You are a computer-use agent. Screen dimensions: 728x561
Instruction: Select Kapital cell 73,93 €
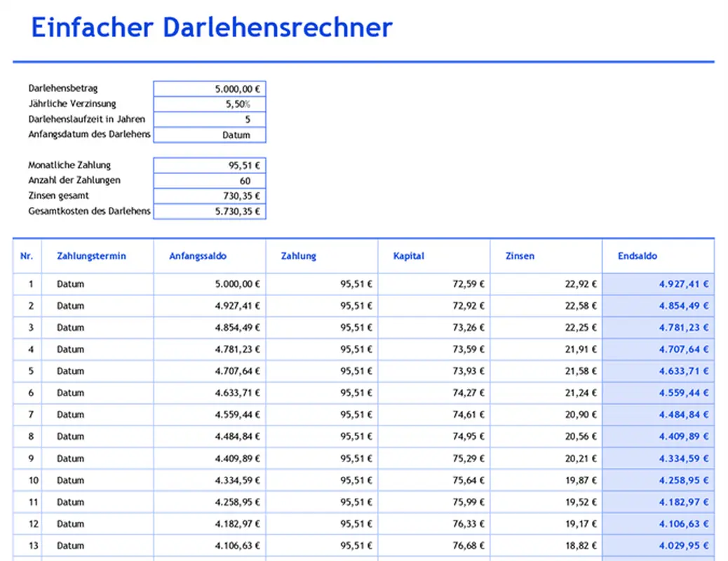(x=434, y=371)
